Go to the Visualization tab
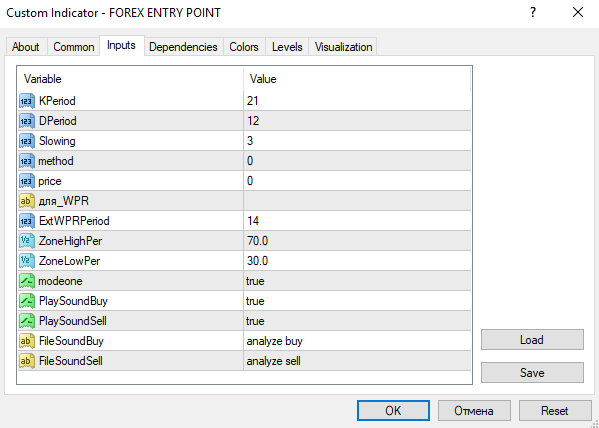The height and width of the screenshot is (428, 599). [343, 47]
